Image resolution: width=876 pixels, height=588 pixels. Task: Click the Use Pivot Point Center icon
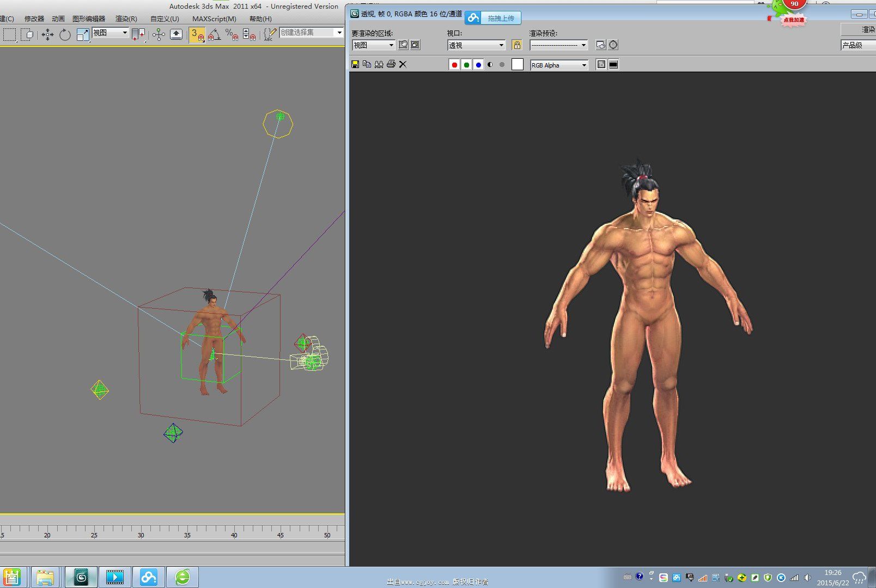[139, 35]
